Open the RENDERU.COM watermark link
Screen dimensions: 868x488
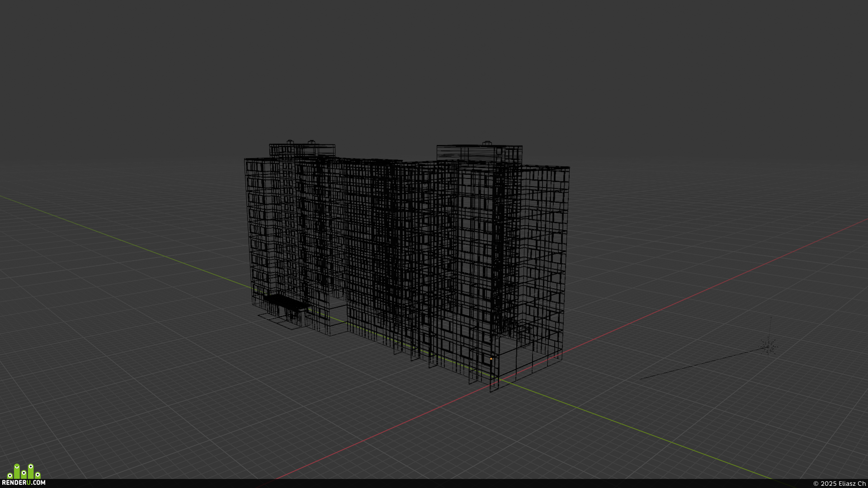tap(24, 483)
